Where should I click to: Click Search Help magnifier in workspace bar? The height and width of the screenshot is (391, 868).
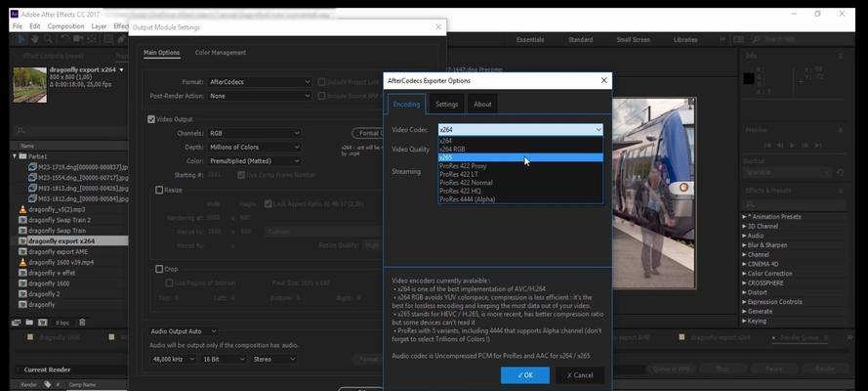pos(756,40)
